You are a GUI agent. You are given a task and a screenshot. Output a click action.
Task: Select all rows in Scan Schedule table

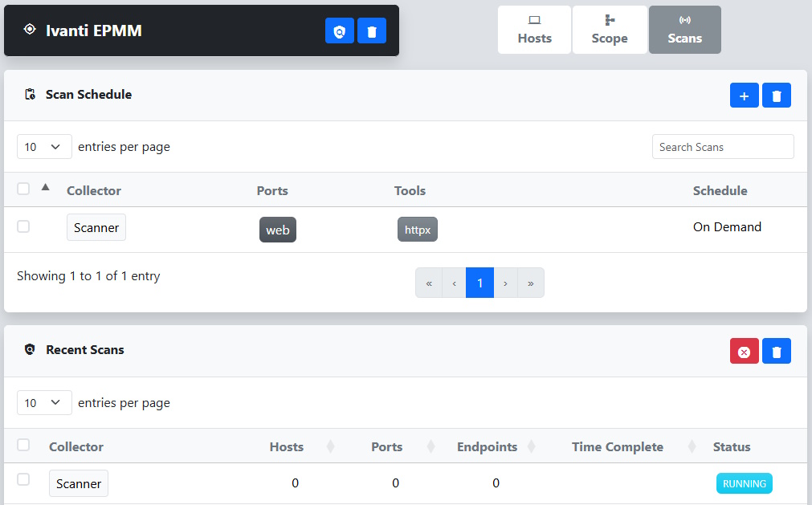pyautogui.click(x=23, y=189)
